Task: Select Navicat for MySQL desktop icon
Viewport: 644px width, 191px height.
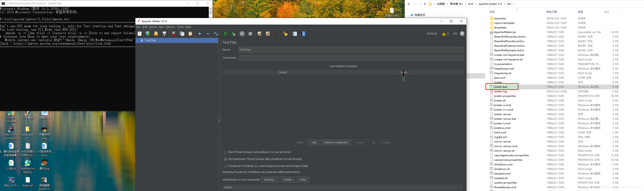Action: 28,167
